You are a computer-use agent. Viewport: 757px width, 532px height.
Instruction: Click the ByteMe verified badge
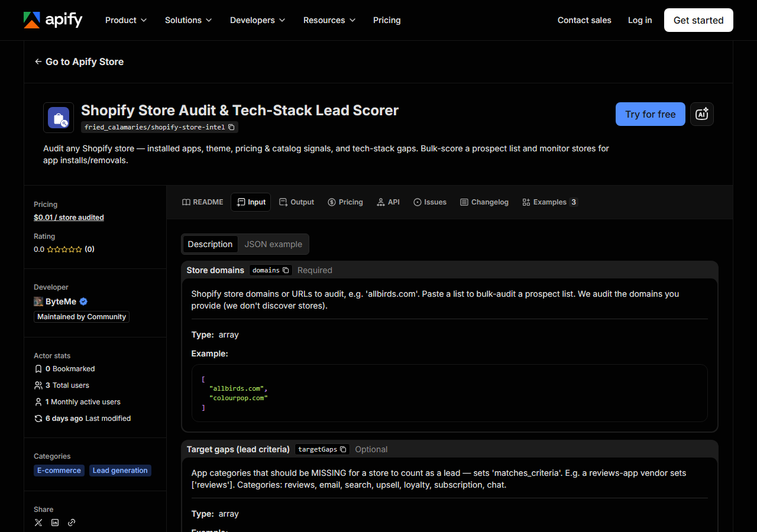point(83,301)
